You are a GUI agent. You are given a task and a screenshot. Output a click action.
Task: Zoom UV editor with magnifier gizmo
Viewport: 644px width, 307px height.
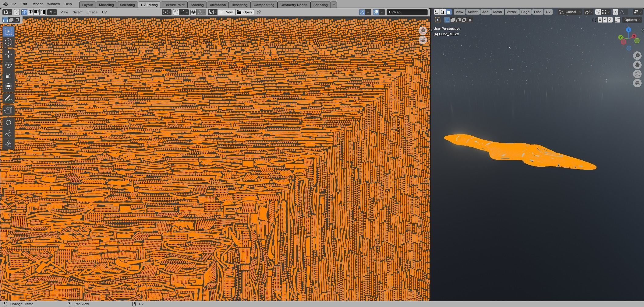click(423, 30)
